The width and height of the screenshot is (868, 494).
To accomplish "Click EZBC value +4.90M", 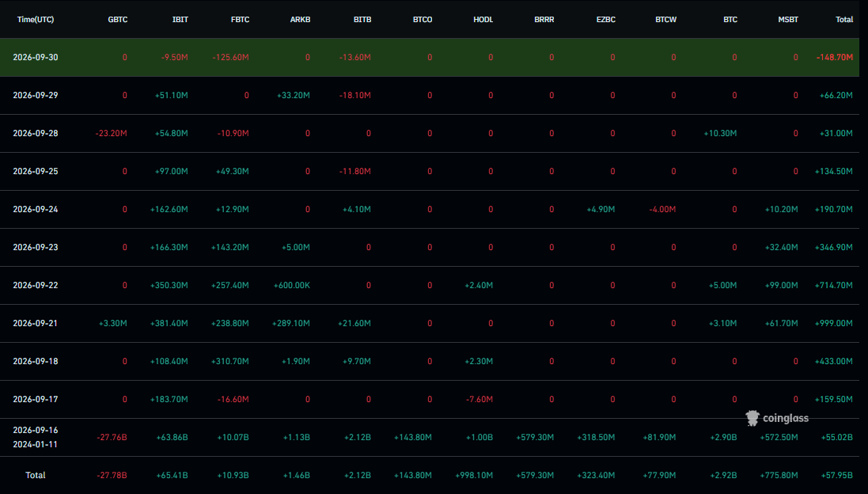I will coord(601,209).
